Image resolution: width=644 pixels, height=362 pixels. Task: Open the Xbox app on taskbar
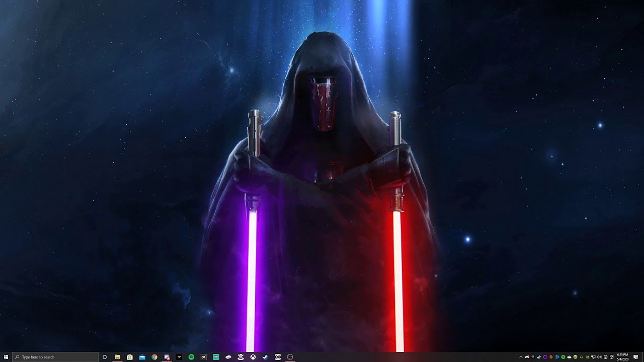click(x=253, y=357)
